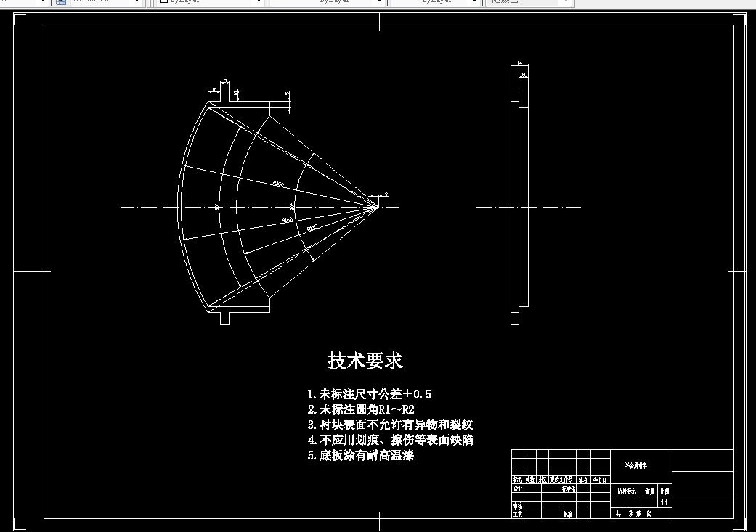This screenshot has height=532, width=756.
Task: Click the 1:1 scale value
Action: click(664, 502)
